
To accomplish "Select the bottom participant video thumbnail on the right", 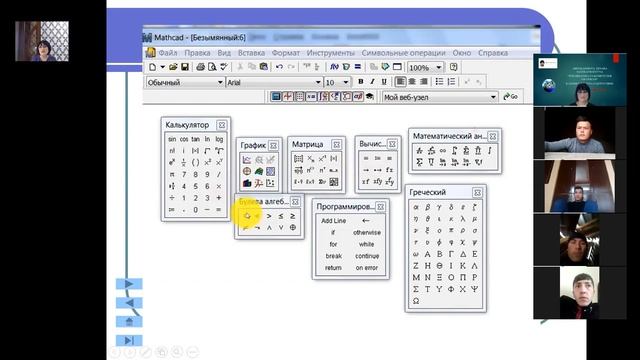I will click(580, 293).
